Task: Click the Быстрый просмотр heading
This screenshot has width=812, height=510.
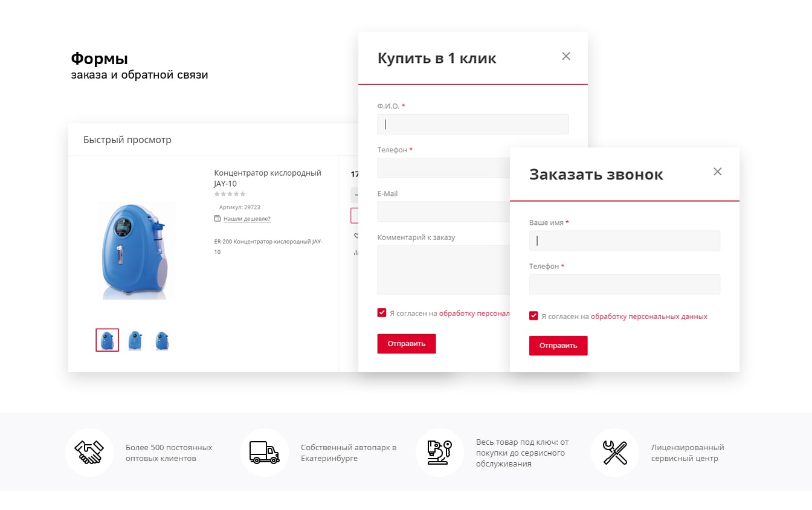Action: coord(127,140)
